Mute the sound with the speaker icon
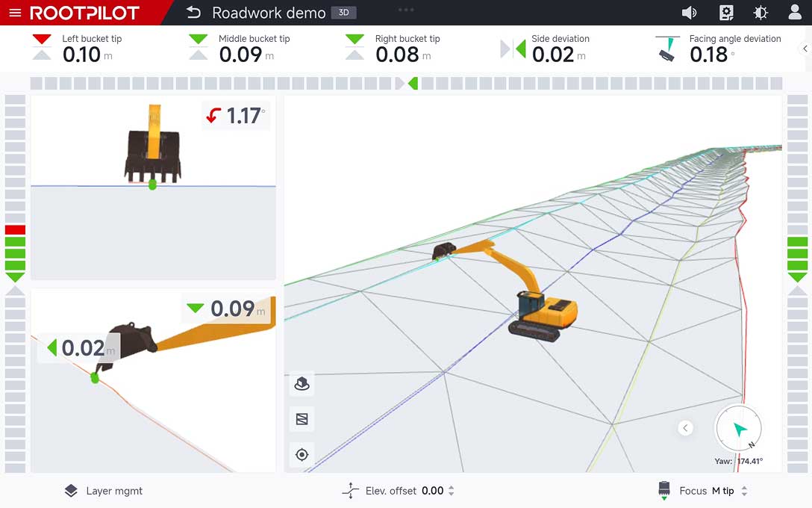 (x=689, y=13)
